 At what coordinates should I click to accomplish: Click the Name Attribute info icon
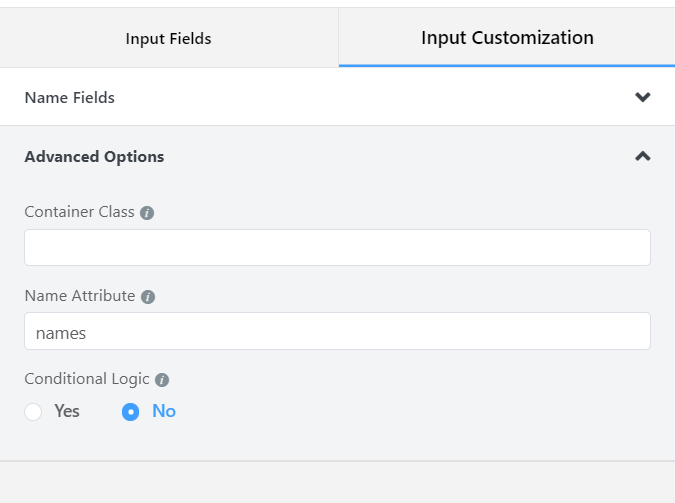tap(148, 297)
